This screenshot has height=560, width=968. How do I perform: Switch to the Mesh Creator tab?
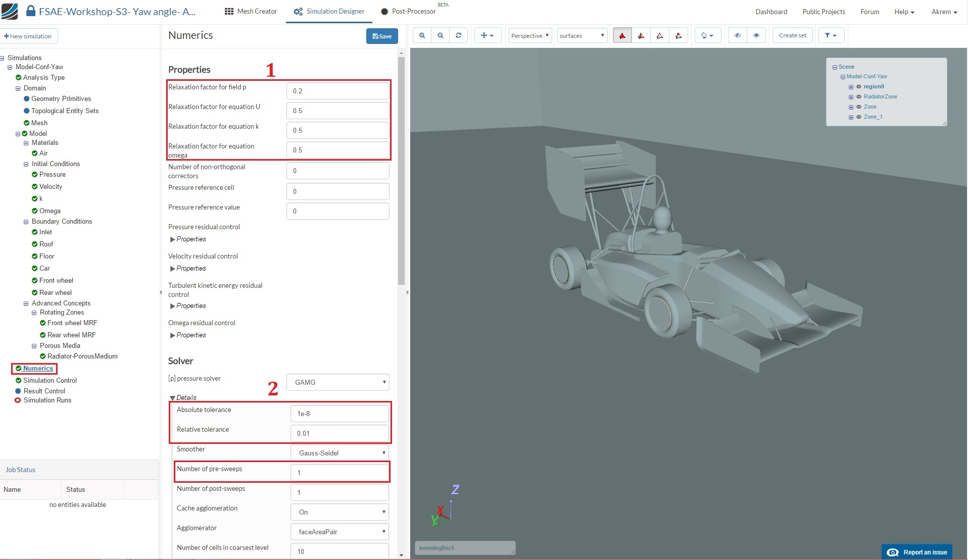[251, 11]
